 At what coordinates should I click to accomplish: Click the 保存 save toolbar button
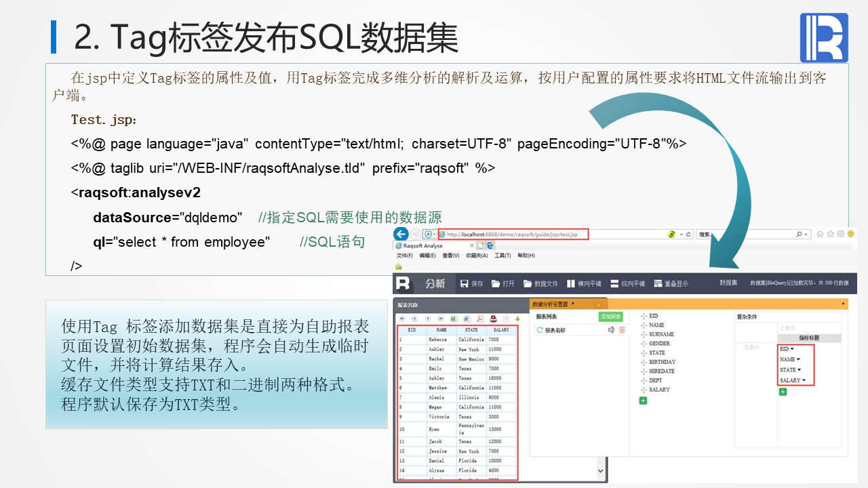point(471,284)
